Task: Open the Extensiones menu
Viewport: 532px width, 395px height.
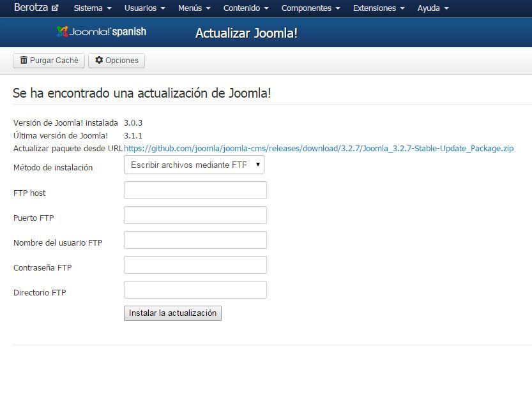Action: (x=379, y=8)
